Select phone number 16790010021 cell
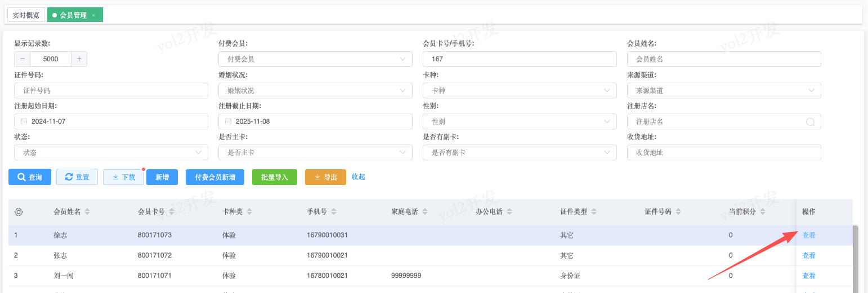868x293 pixels. [327, 255]
